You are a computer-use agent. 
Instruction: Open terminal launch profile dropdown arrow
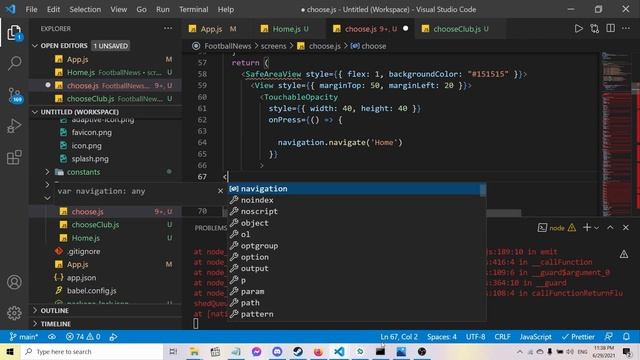596,228
